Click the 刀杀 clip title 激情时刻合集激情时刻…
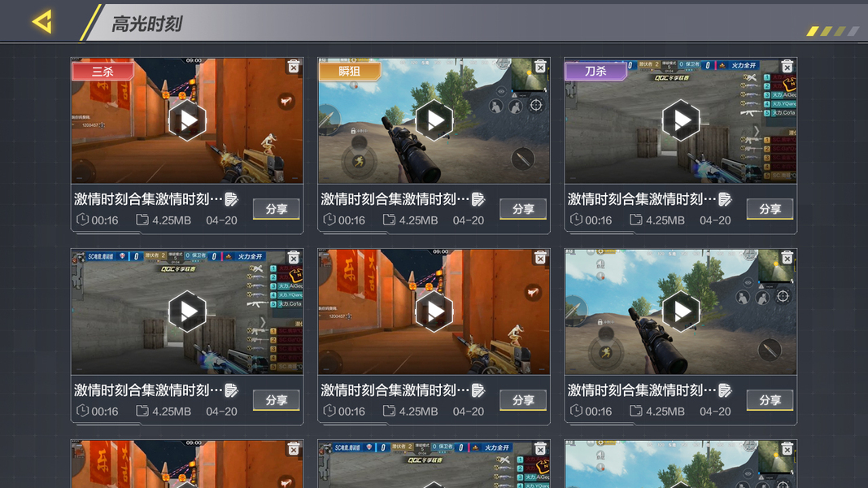 click(642, 199)
